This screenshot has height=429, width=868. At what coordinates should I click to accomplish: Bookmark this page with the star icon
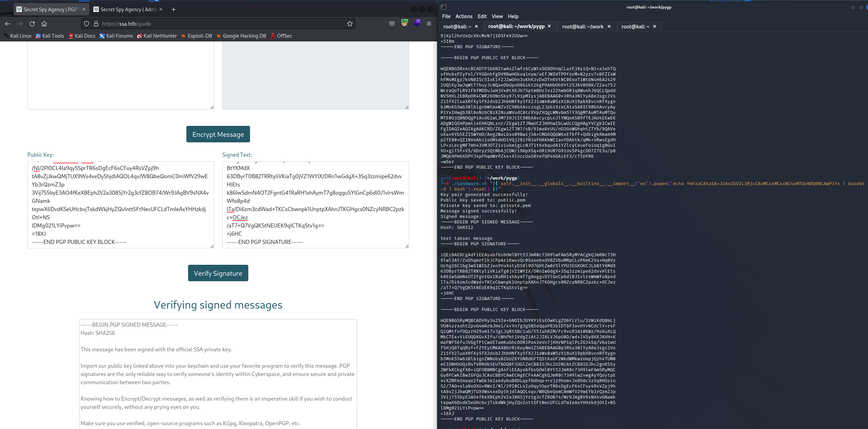(x=350, y=24)
